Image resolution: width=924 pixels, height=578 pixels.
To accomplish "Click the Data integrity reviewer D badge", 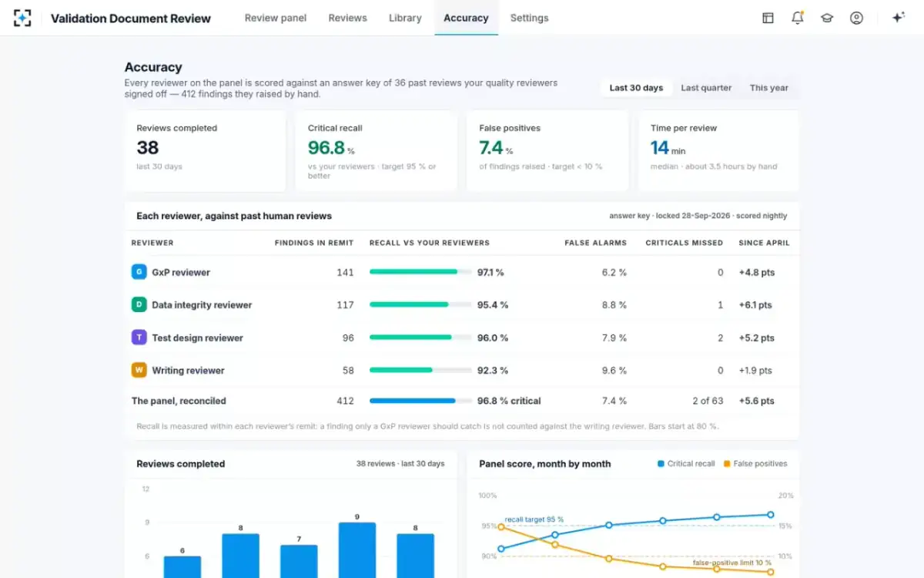I will (139, 304).
